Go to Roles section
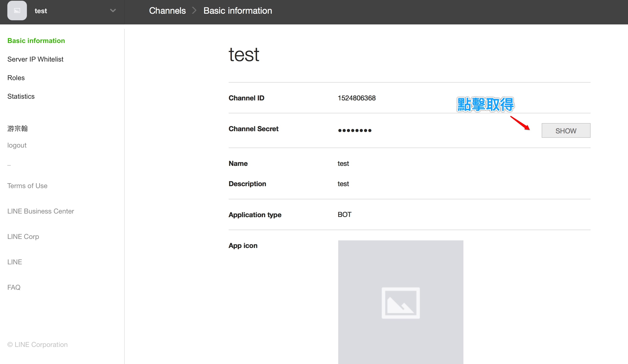 tap(16, 78)
